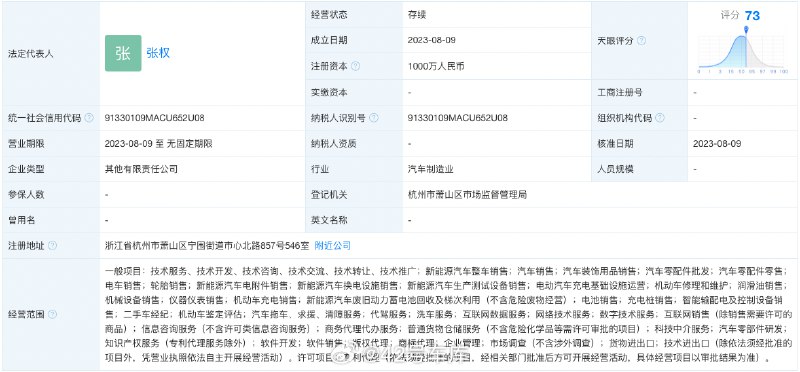This screenshot has height=372, width=800.
Task: Select the 汽车制造业 industry value
Action: click(431, 169)
